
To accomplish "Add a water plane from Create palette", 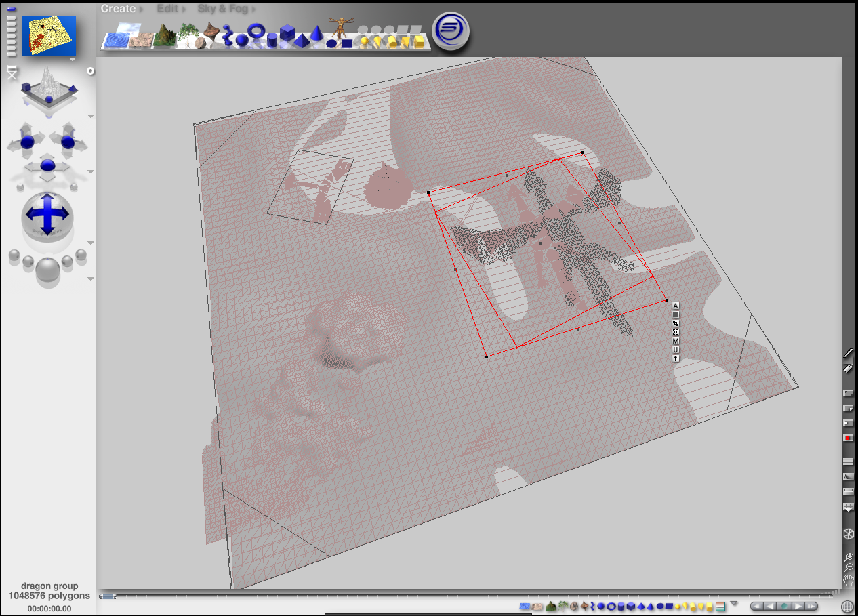I will (120, 39).
